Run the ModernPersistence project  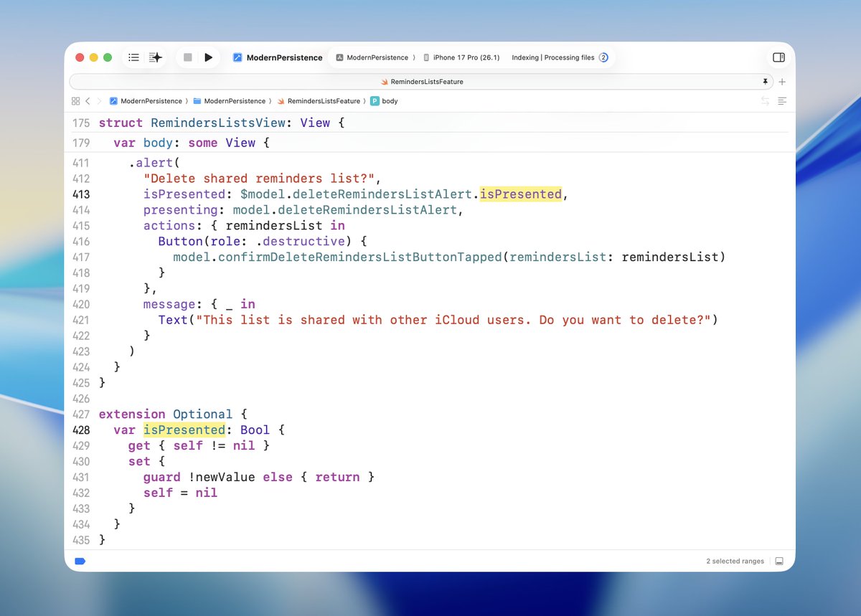tap(209, 57)
